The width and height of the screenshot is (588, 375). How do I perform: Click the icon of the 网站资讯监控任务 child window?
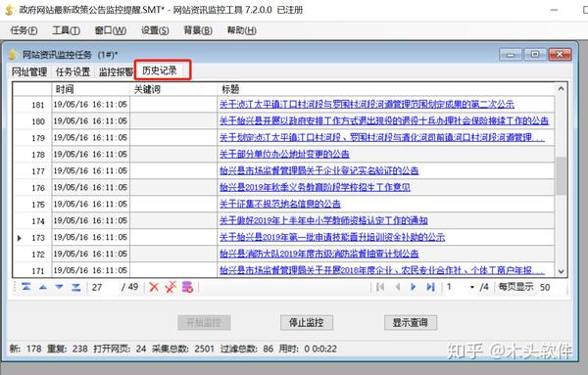[x=13, y=55]
